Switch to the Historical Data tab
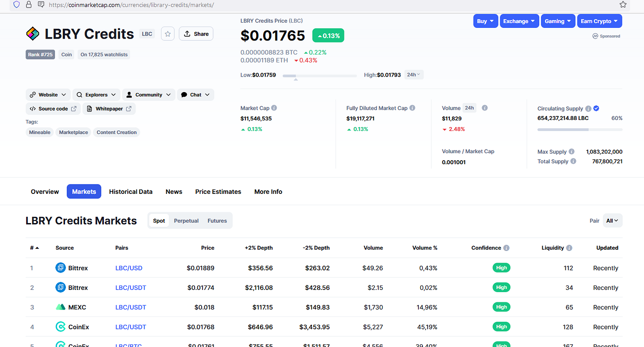644x347 pixels. click(x=130, y=192)
